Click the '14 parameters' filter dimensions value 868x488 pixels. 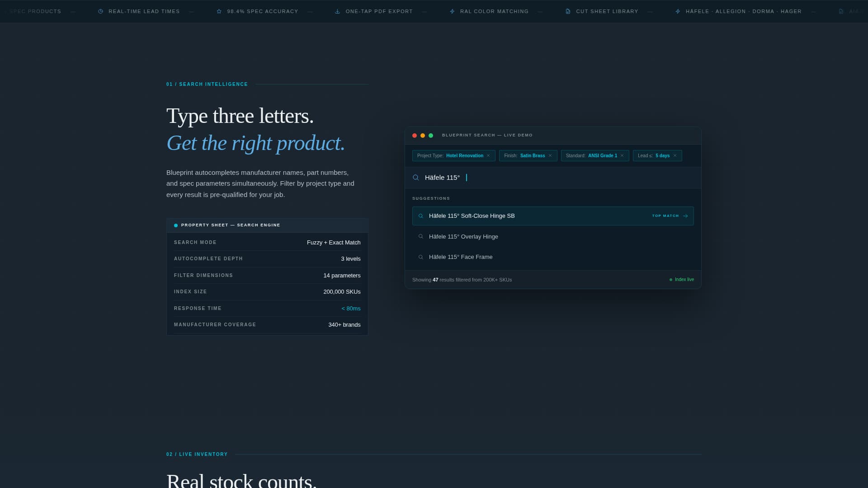342,276
